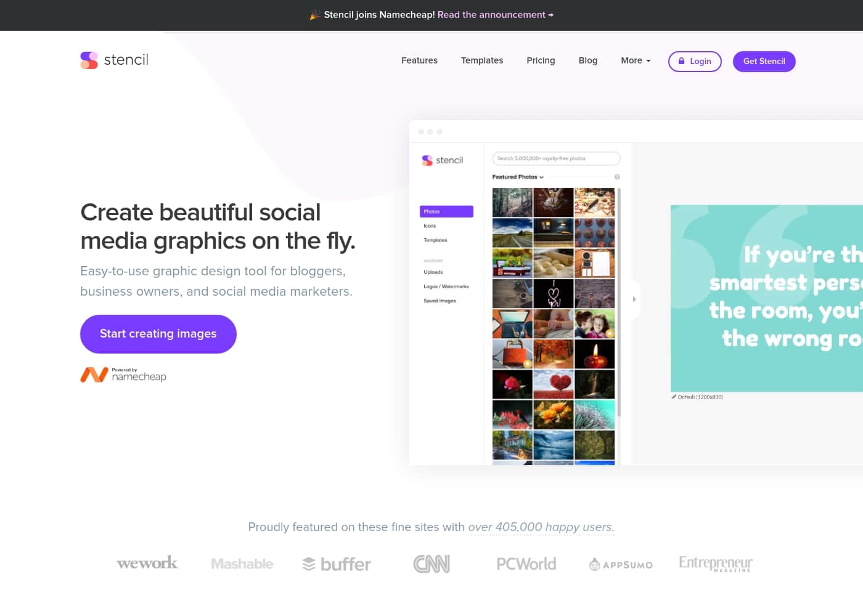Select the orange flowers photo thumbnail
This screenshot has width=863, height=616.
tap(554, 415)
